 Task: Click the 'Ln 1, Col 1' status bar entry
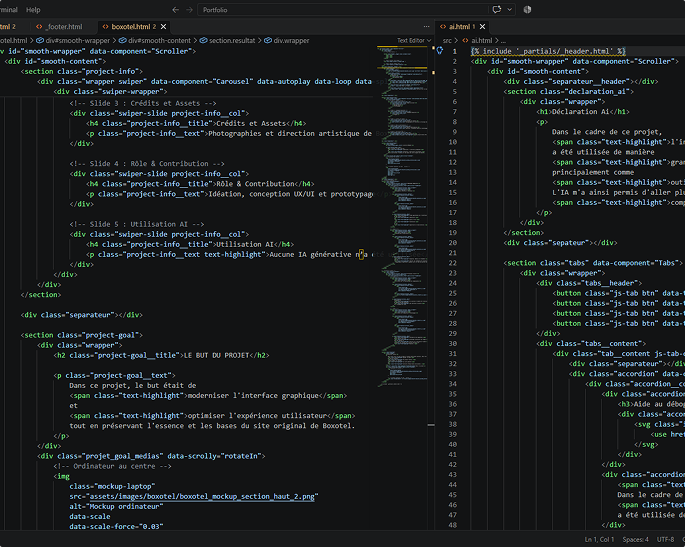599,540
